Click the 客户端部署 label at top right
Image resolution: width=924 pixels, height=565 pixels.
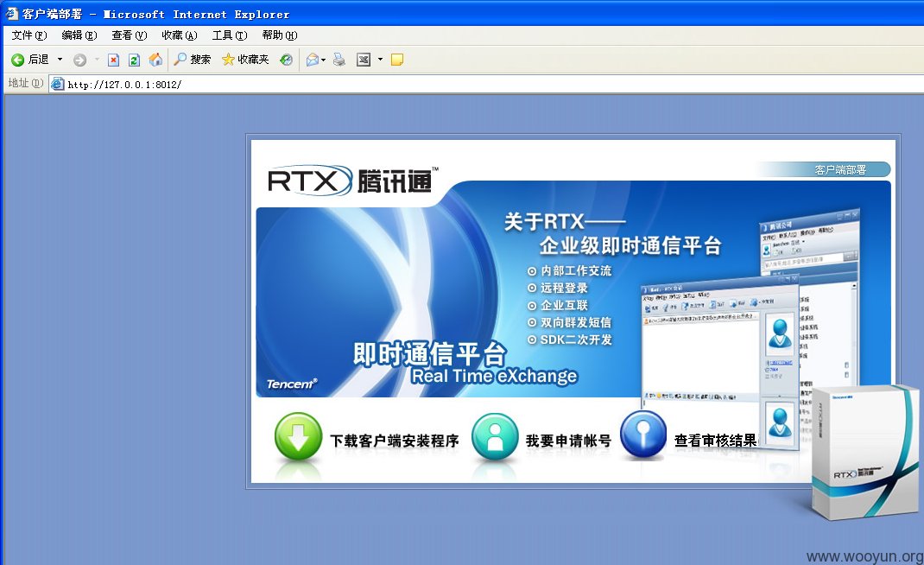[x=840, y=170]
